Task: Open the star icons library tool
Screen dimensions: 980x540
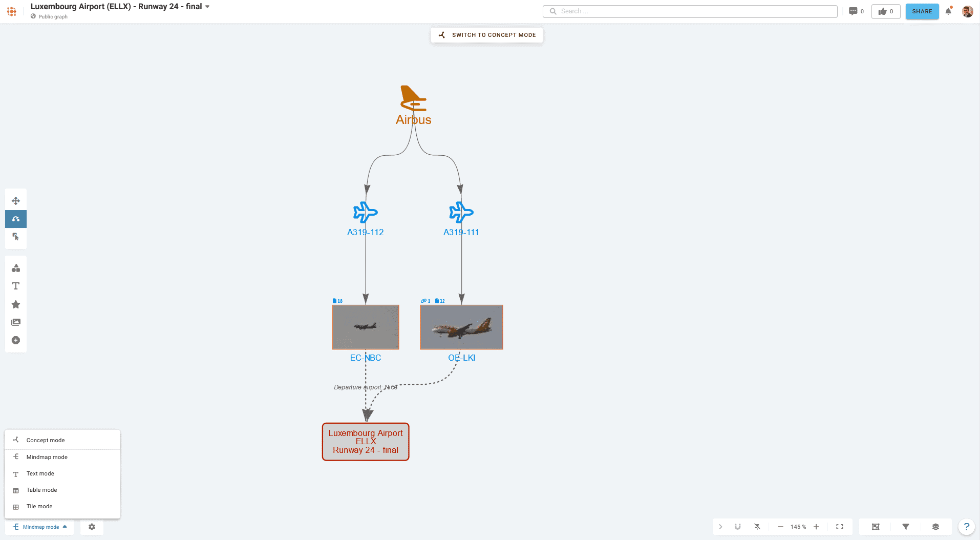Action: (x=16, y=304)
